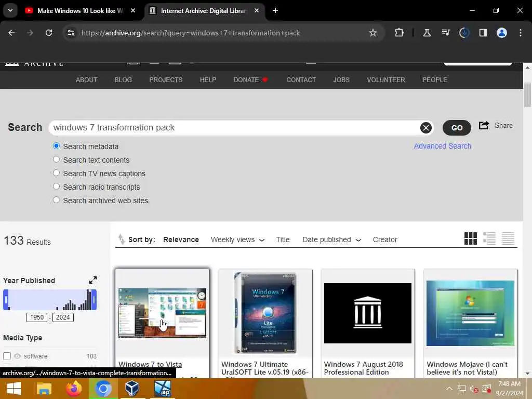Viewport: 532px width, 399px height.
Task: Open Windows 7 to Vista result link
Action: pos(150,364)
